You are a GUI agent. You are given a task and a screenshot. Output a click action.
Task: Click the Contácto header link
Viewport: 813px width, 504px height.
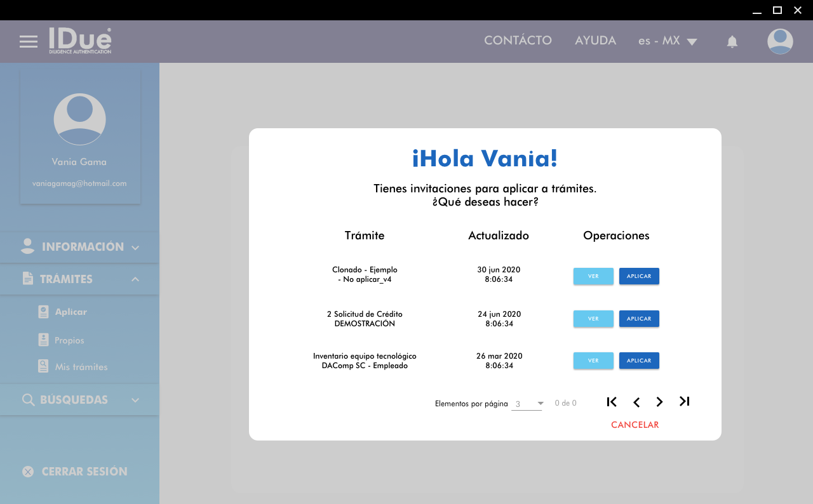click(518, 41)
